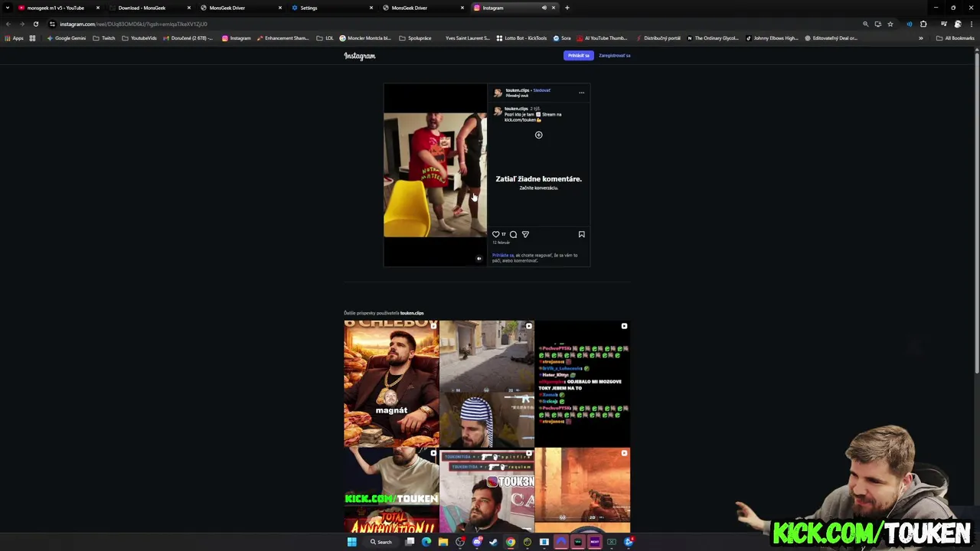Open the tab search dropdown arrow
The height and width of the screenshot is (551, 980).
8,8
